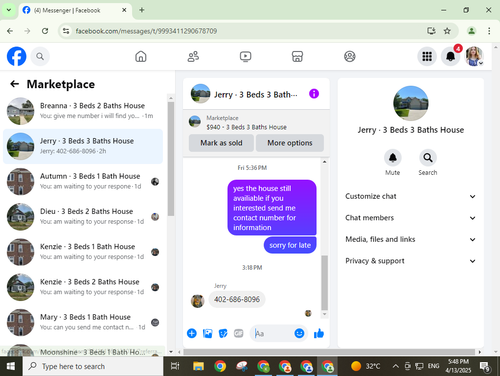This screenshot has width=500, height=376.
Task: Click the install app icon in address bar
Action: [x=431, y=31]
